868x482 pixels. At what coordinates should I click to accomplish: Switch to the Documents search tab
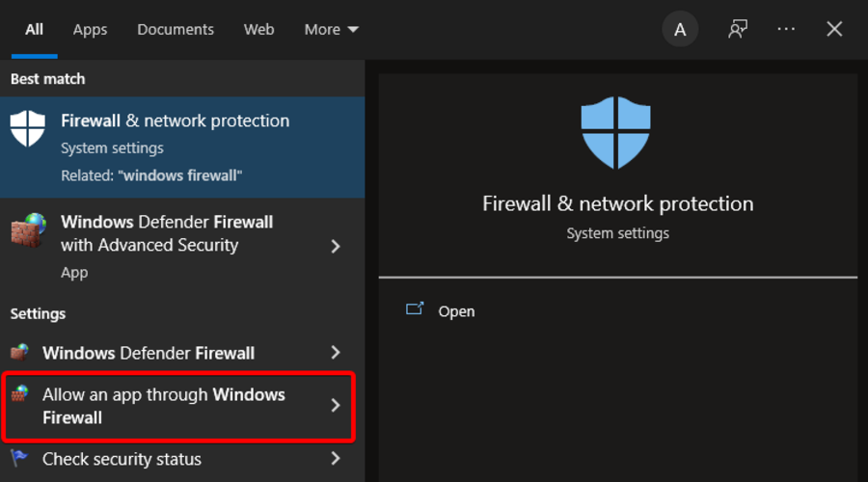click(x=174, y=29)
